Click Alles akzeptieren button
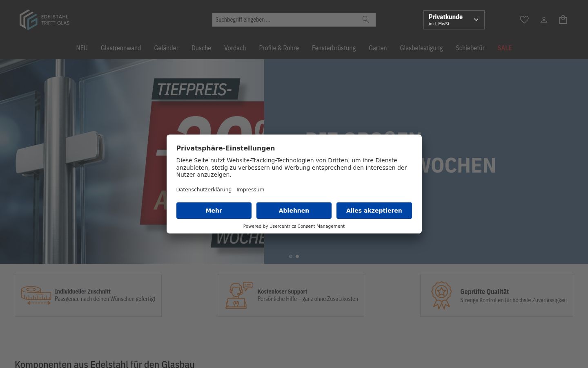Screen dimensions: 588x368 click(x=374, y=211)
